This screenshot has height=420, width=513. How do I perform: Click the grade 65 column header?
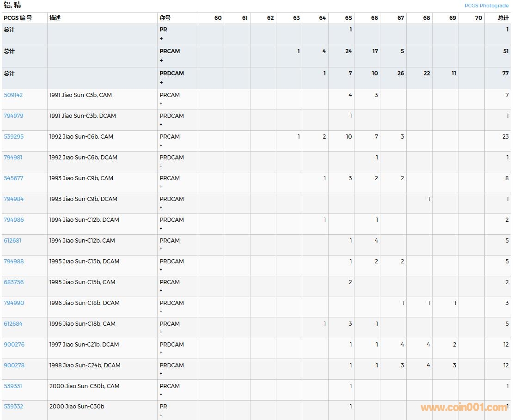coord(348,18)
